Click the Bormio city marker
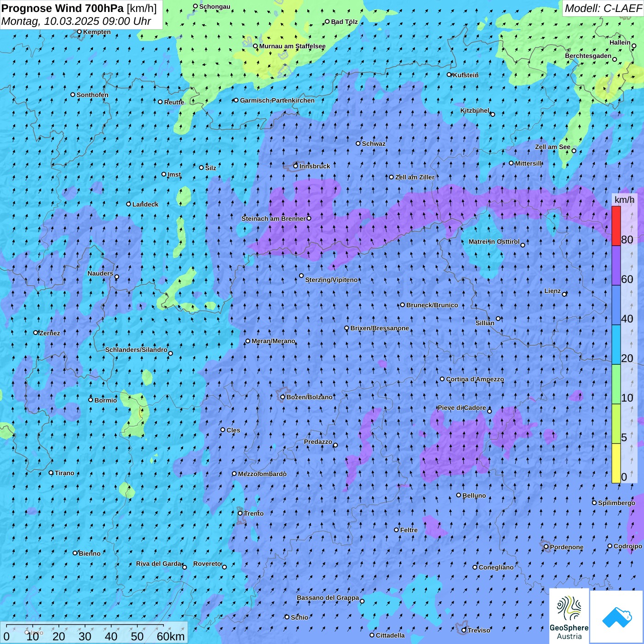 (91, 400)
